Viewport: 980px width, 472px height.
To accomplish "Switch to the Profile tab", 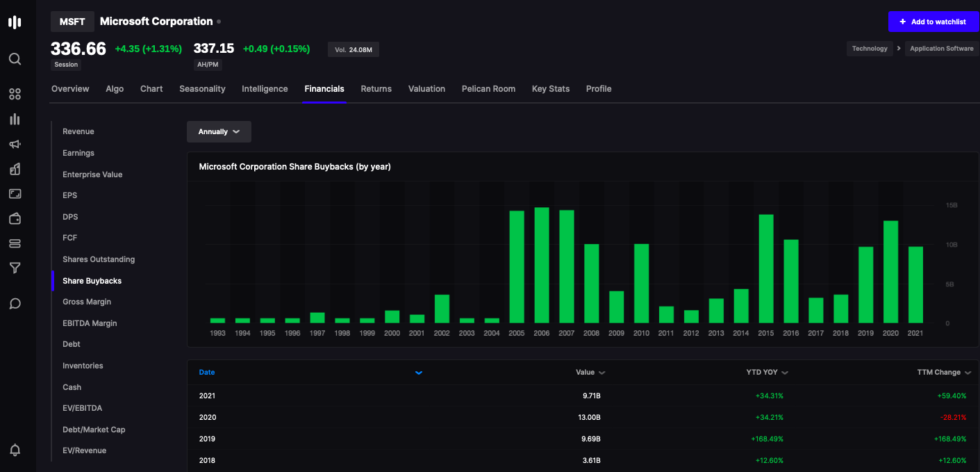I will [x=599, y=89].
